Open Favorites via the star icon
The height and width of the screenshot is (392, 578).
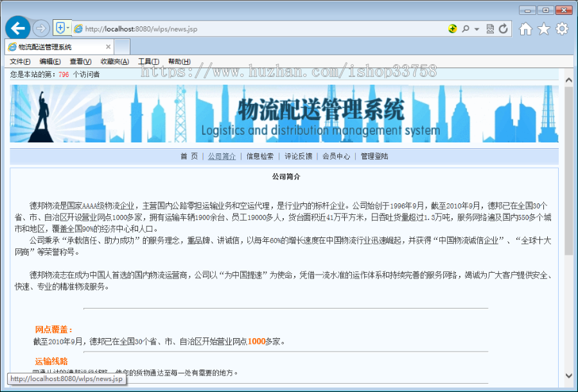click(x=544, y=29)
